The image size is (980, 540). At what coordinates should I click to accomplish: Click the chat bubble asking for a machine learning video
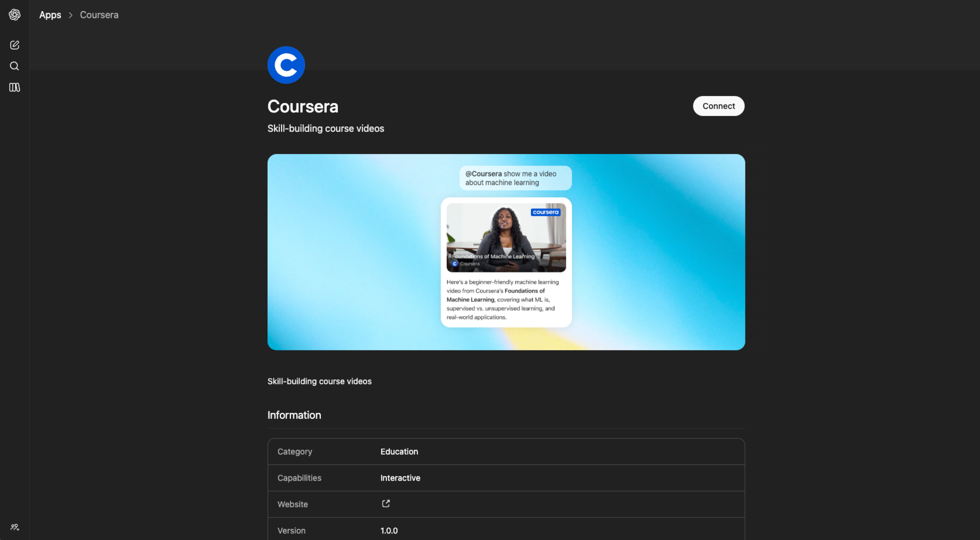[x=515, y=178]
